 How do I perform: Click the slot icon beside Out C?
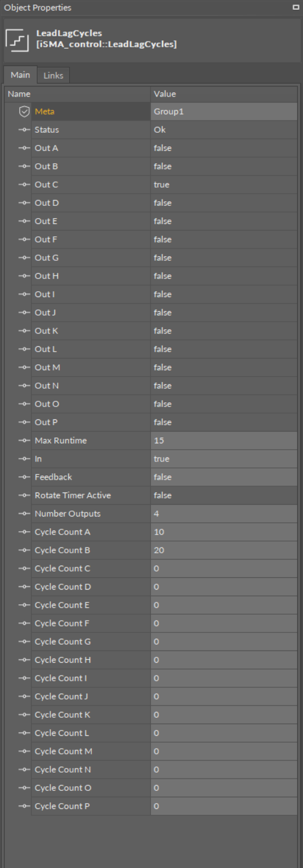click(x=23, y=184)
